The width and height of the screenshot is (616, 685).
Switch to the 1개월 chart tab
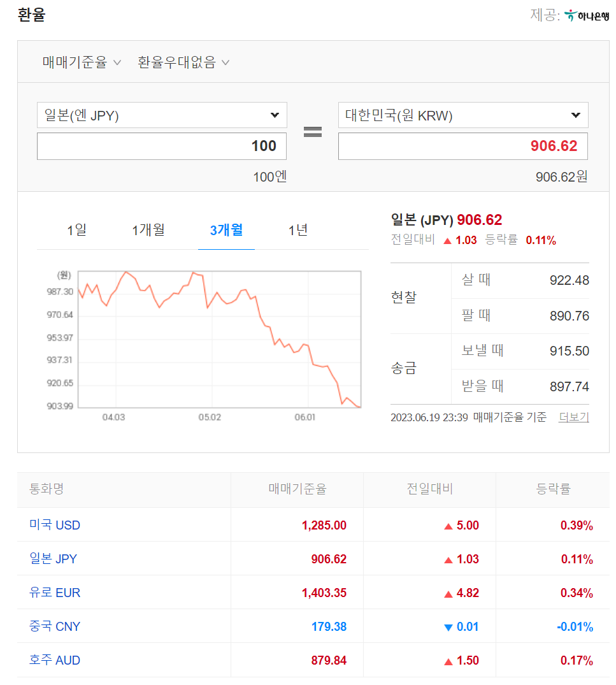[148, 231]
